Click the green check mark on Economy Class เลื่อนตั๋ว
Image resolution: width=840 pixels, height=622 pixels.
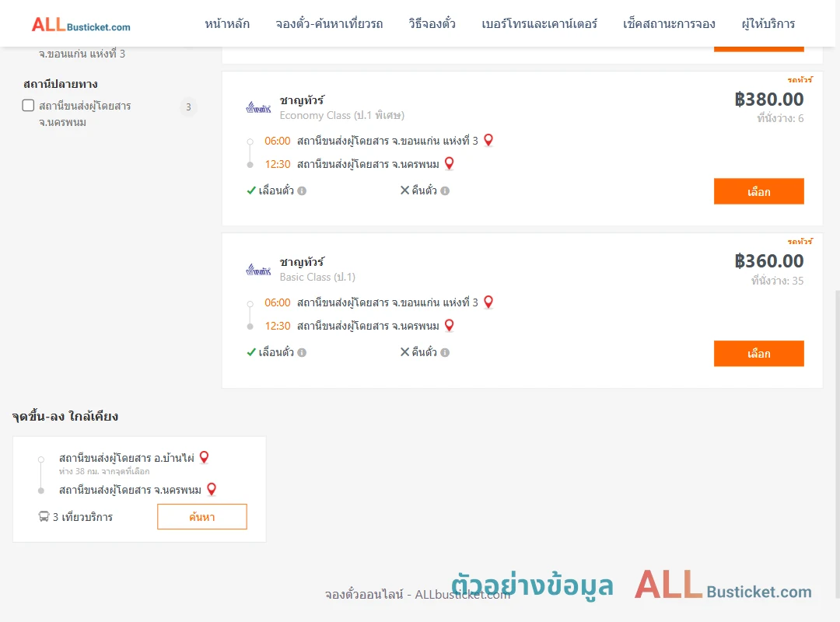(250, 190)
